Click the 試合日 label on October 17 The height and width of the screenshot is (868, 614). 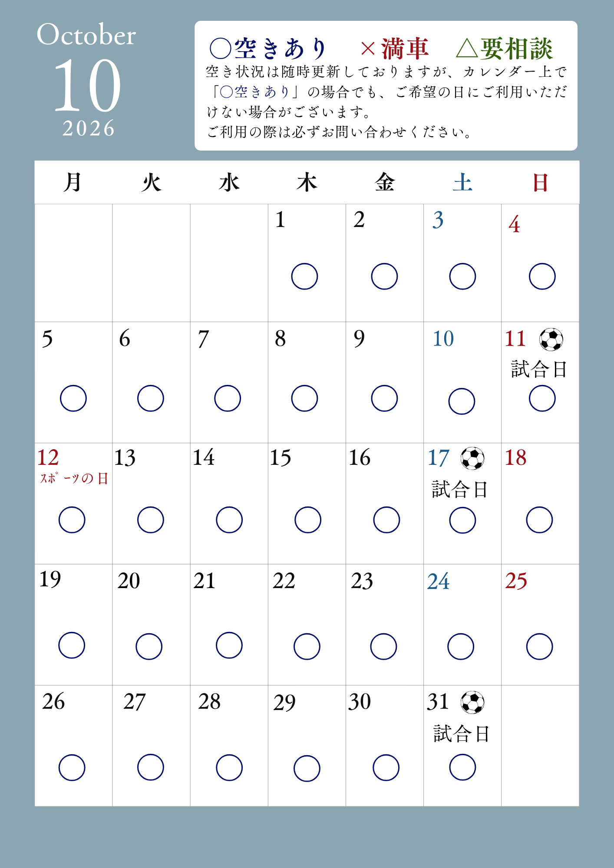tap(460, 490)
